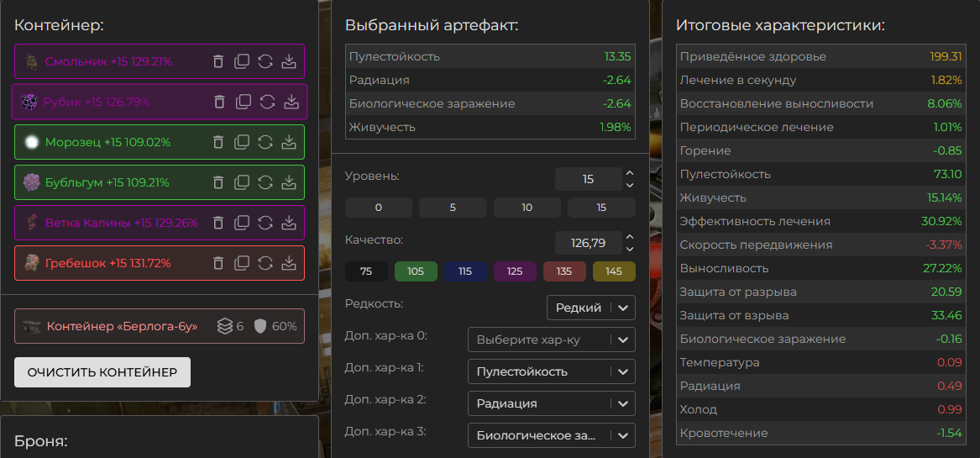Viewport: 980px width, 458px height.
Task: Set level preset to 15
Action: coord(601,208)
